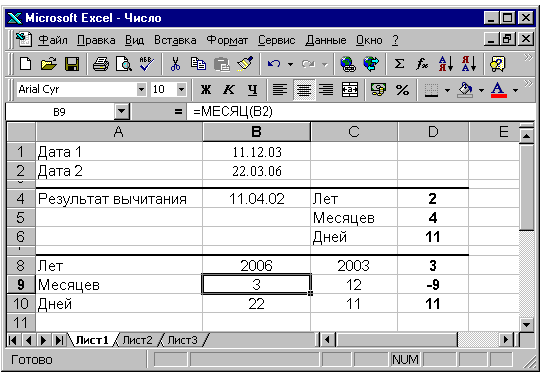Toggle underline Ч formatting
The width and height of the screenshot is (543, 377).
pyautogui.click(x=252, y=90)
